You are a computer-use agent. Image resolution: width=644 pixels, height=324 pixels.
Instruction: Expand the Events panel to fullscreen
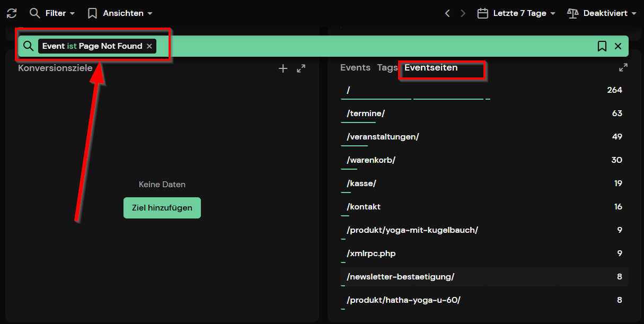[x=623, y=68]
